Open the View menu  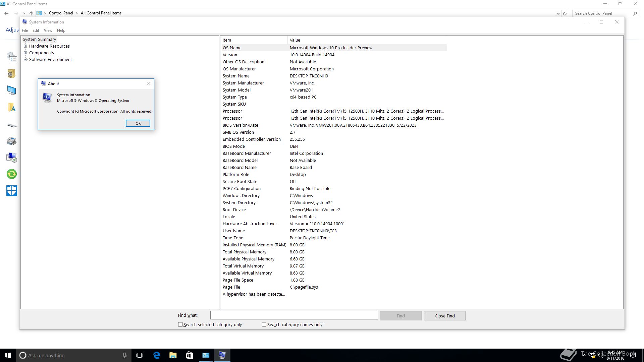point(48,31)
